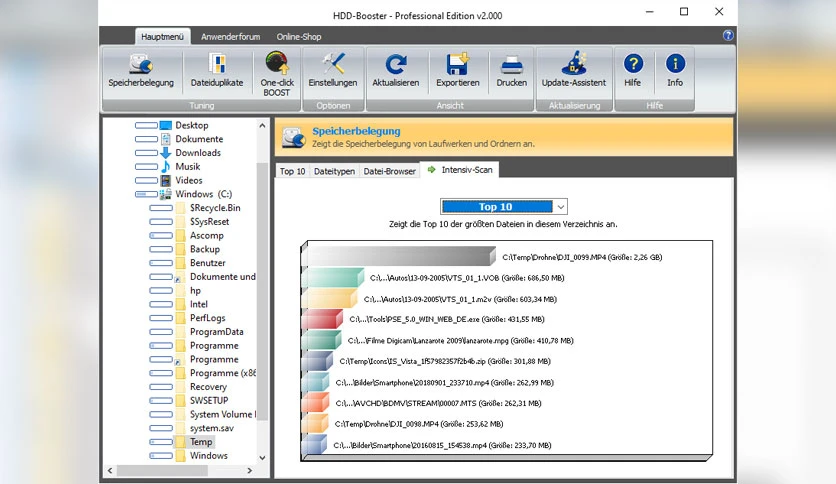The image size is (836, 484).
Task: Open Einstellungen options
Action: (x=333, y=71)
